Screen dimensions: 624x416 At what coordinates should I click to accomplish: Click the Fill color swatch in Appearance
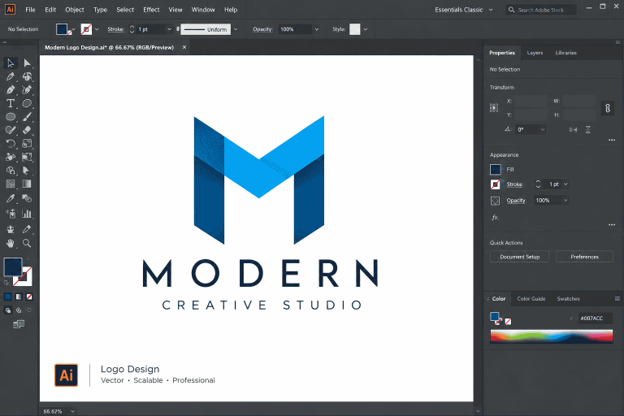coord(495,170)
